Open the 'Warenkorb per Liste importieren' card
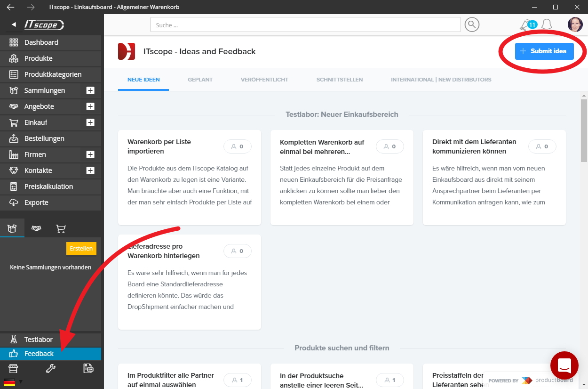Screen dimensions: 588x389 click(x=190, y=178)
